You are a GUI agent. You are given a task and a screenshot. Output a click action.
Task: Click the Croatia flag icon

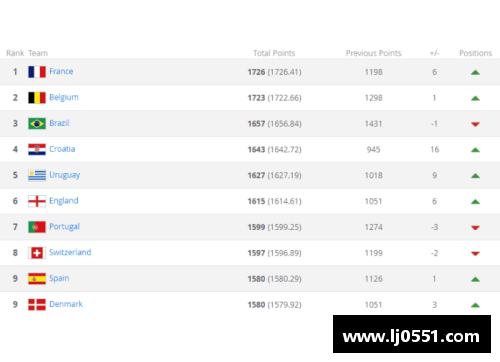pos(37,149)
